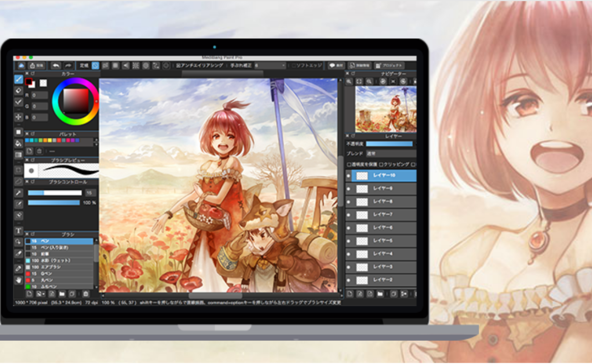Click brush list scroll down arrow

(97, 287)
